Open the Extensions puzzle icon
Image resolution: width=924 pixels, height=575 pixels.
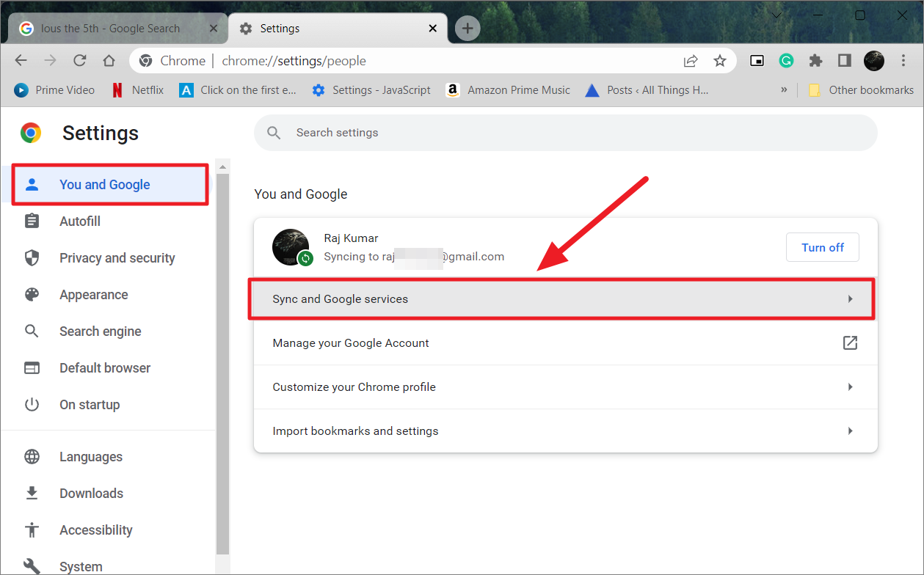click(x=815, y=61)
